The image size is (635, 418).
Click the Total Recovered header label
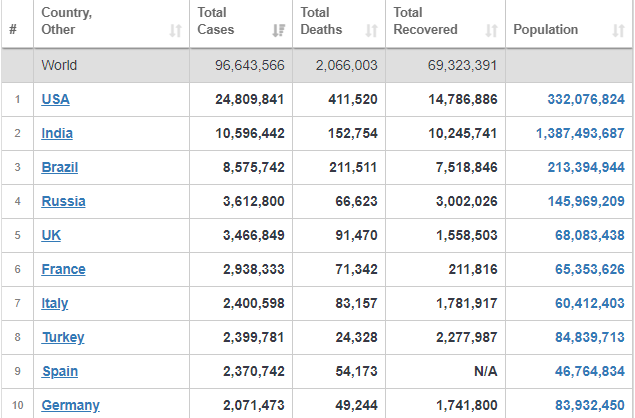coord(426,21)
